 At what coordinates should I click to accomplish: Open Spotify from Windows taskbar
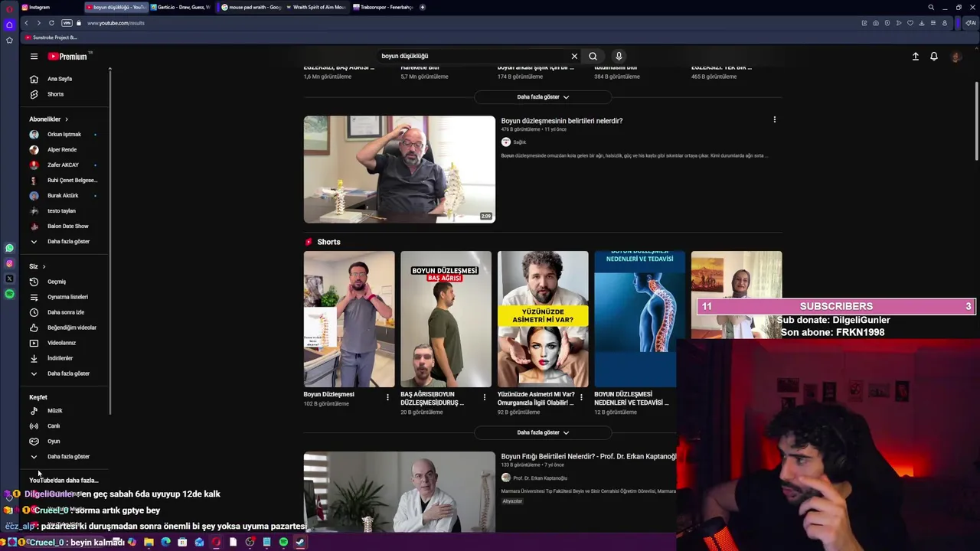pyautogui.click(x=283, y=543)
